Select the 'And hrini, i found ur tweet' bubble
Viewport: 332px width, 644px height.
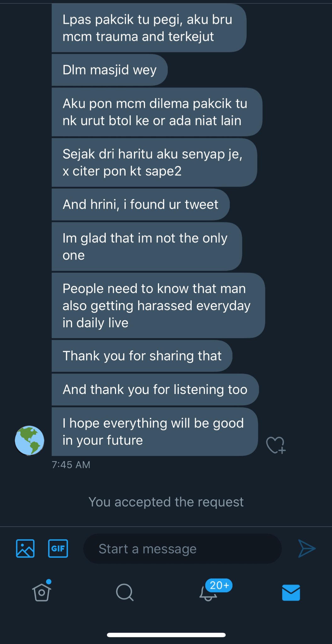point(140,204)
